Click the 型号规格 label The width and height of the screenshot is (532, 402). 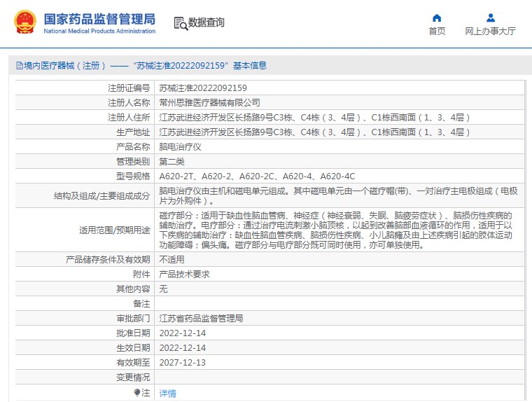coord(133,176)
